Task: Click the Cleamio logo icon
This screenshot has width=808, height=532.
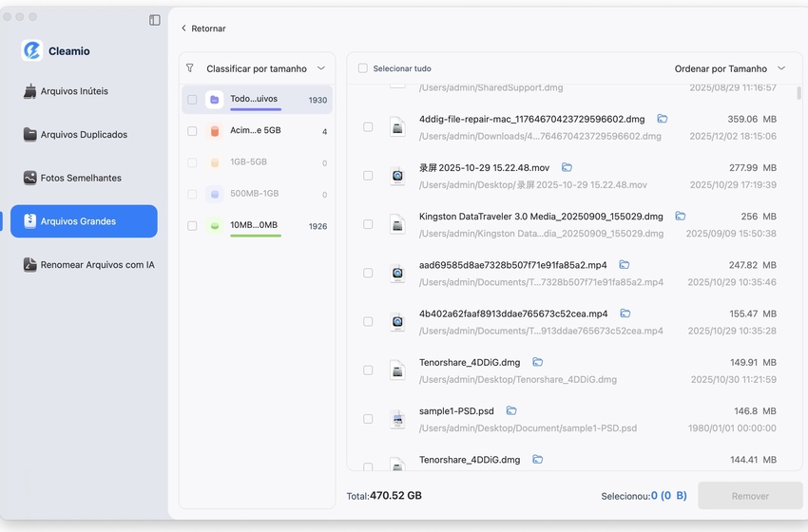Action: pyautogui.click(x=32, y=51)
